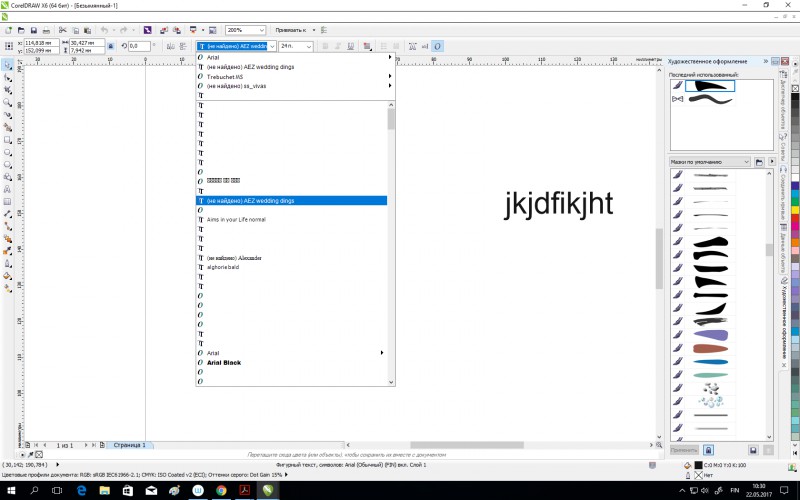Copy the selected object

coord(75,30)
